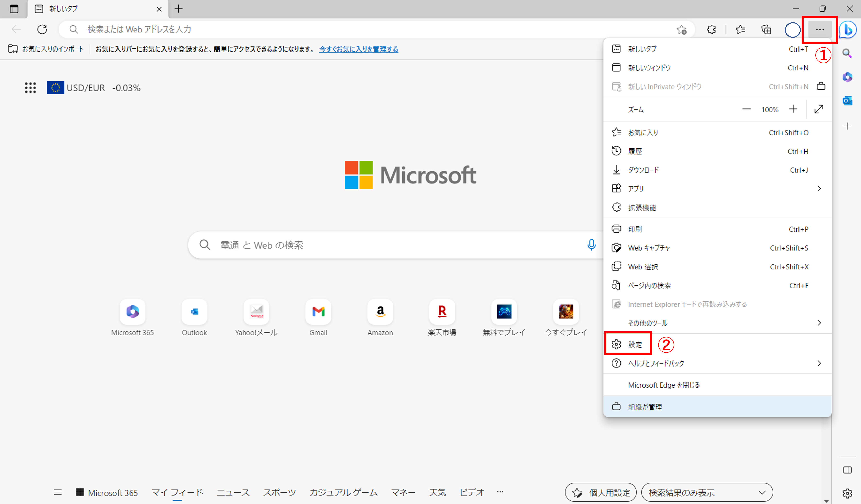Open the feed hamburger menu icon
The height and width of the screenshot is (504, 861).
point(58,492)
